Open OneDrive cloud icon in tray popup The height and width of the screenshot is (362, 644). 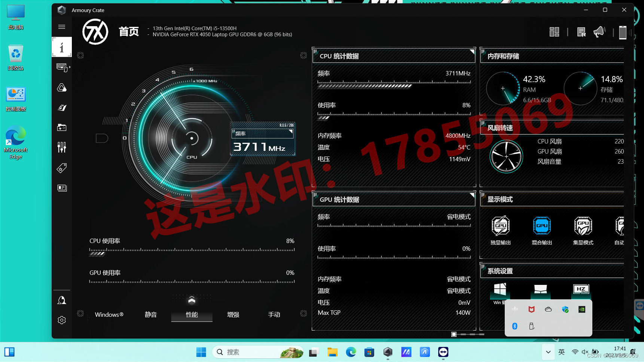(548, 309)
